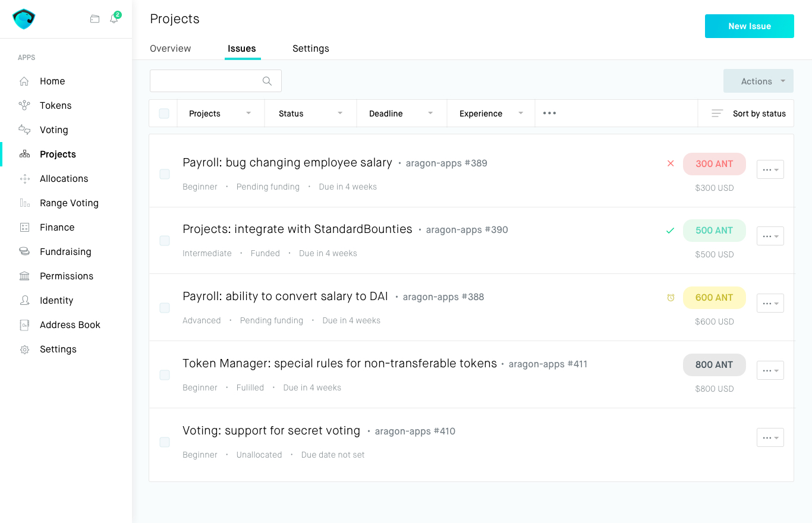This screenshot has width=812, height=523.
Task: Open the Actions dropdown
Action: pos(759,81)
